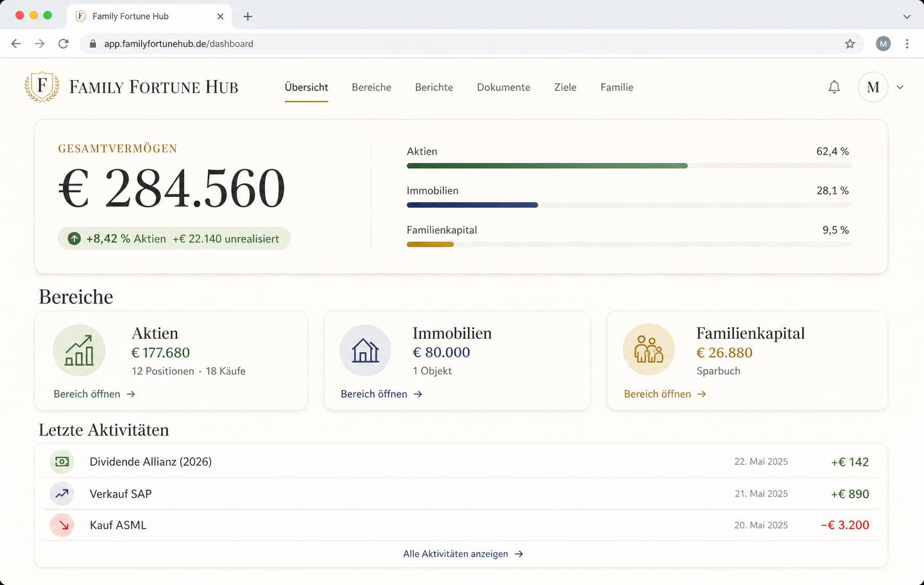924x585 pixels.
Task: Click the € 284.560 total wealth figure
Action: [172, 189]
